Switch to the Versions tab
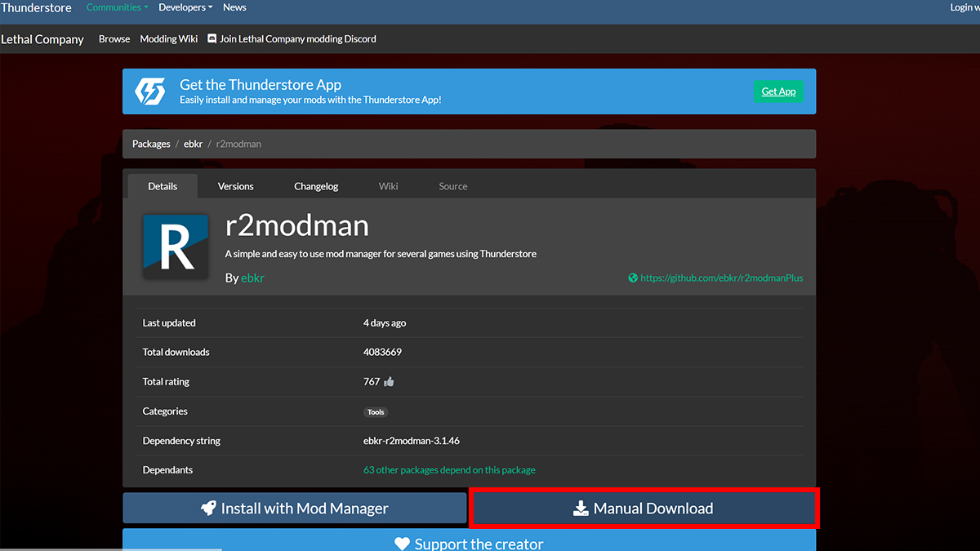Screen dimensions: 980x551 click(235, 186)
